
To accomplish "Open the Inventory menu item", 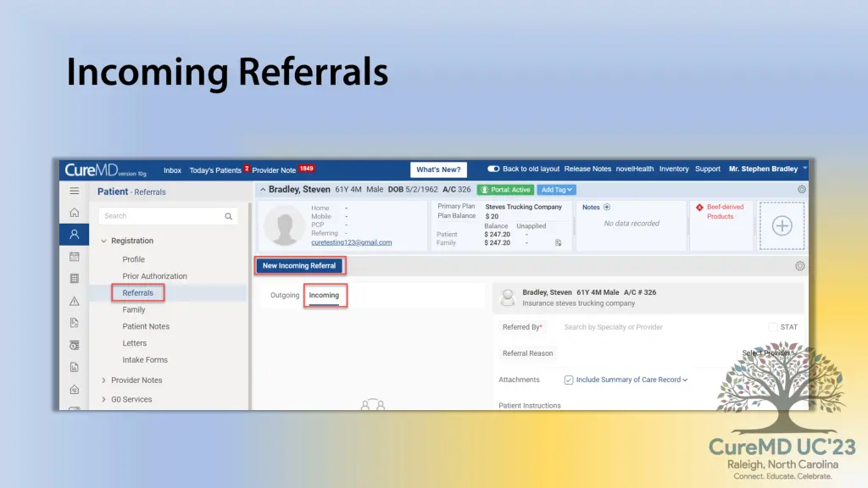I will pyautogui.click(x=674, y=169).
